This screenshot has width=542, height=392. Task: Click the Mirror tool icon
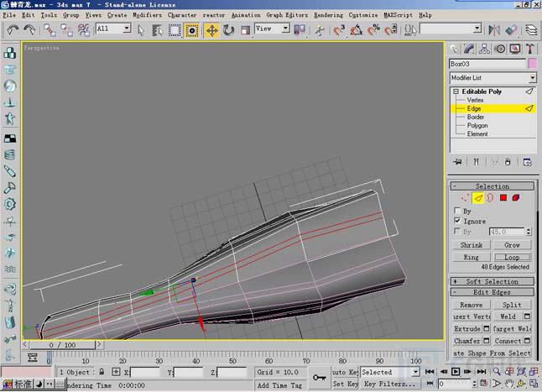point(494,30)
